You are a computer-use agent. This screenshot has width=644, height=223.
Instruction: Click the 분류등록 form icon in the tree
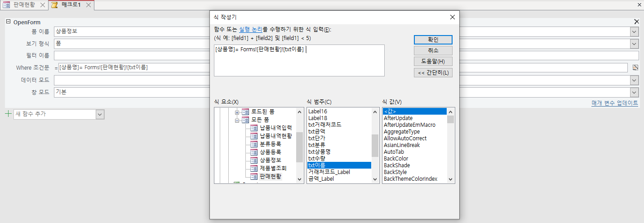pyautogui.click(x=254, y=144)
